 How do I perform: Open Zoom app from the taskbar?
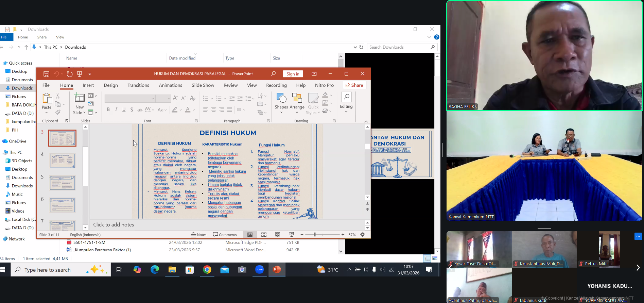point(259,270)
